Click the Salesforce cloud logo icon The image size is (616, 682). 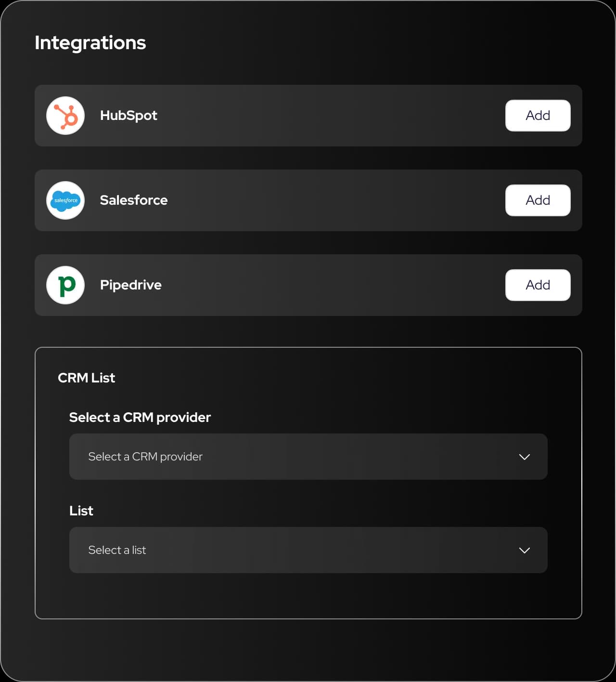pyautogui.click(x=65, y=200)
